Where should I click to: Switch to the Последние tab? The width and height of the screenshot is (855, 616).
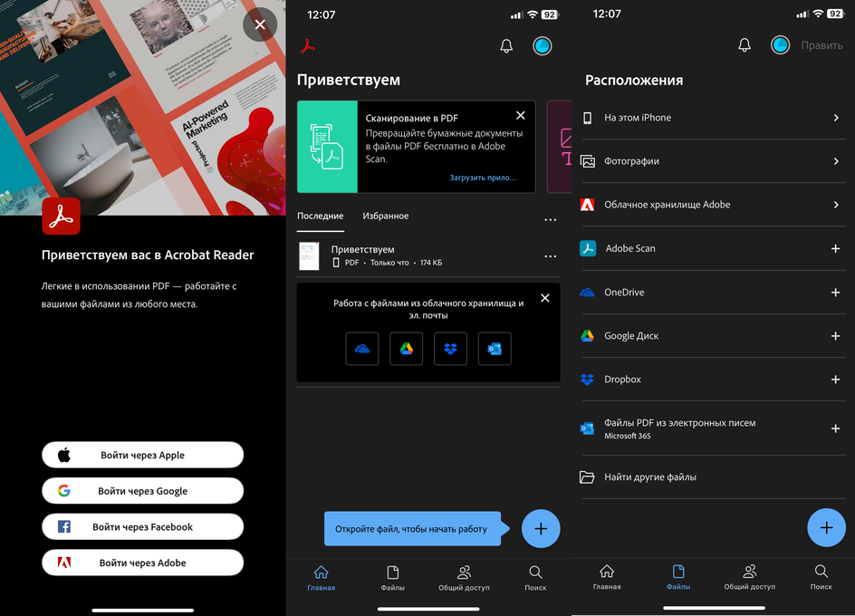pyautogui.click(x=320, y=217)
